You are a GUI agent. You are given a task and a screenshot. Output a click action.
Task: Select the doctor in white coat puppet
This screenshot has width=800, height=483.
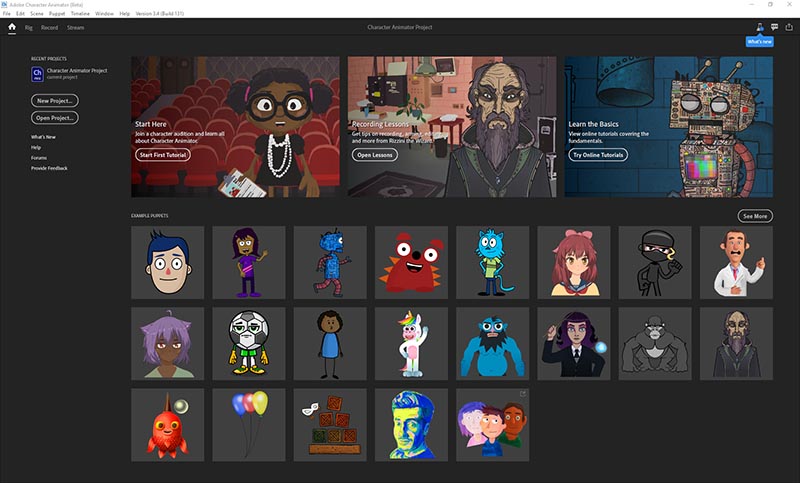pyautogui.click(x=736, y=263)
